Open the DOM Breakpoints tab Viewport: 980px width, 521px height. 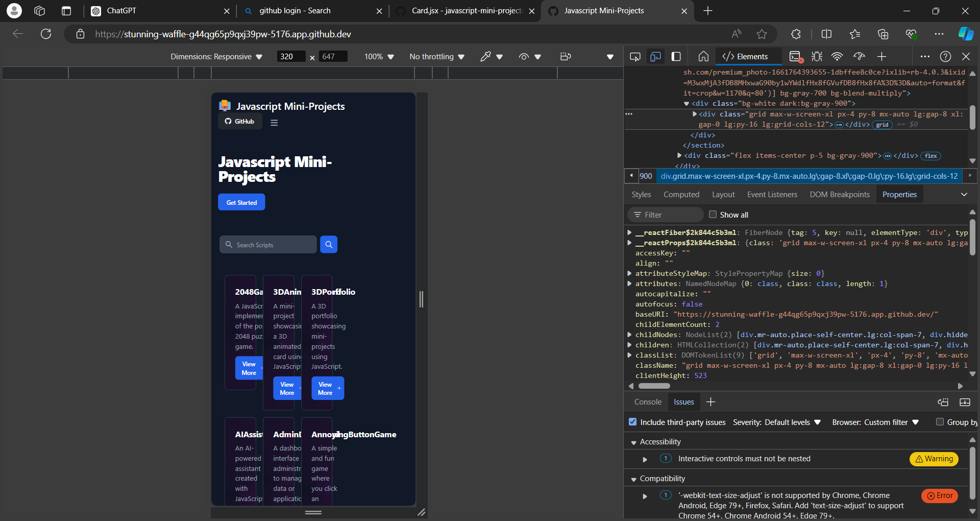(x=840, y=195)
